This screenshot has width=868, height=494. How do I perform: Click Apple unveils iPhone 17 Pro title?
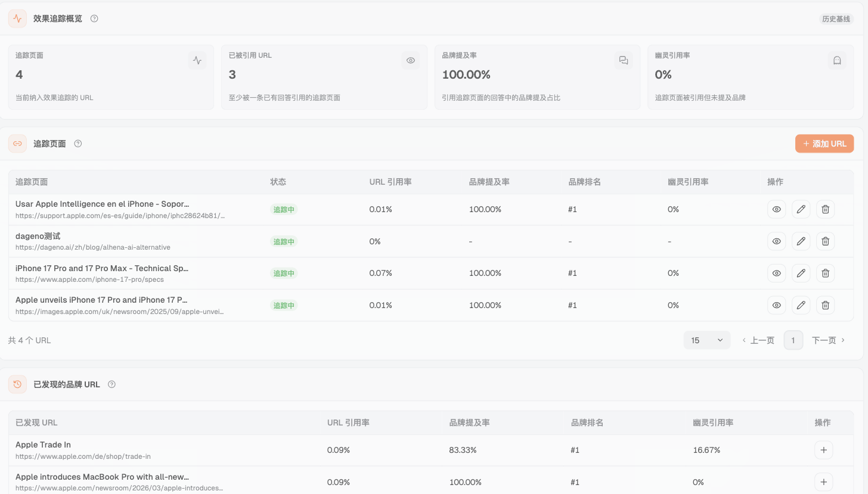pyautogui.click(x=102, y=300)
